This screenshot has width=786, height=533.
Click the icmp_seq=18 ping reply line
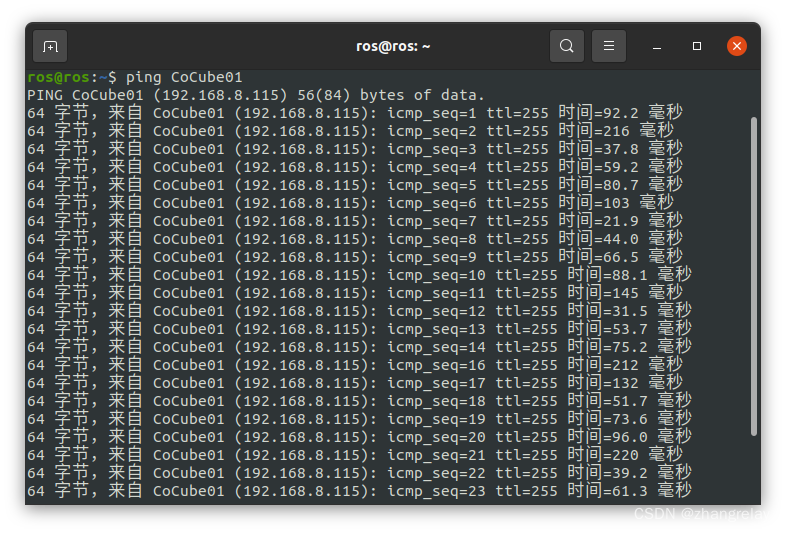[359, 401]
